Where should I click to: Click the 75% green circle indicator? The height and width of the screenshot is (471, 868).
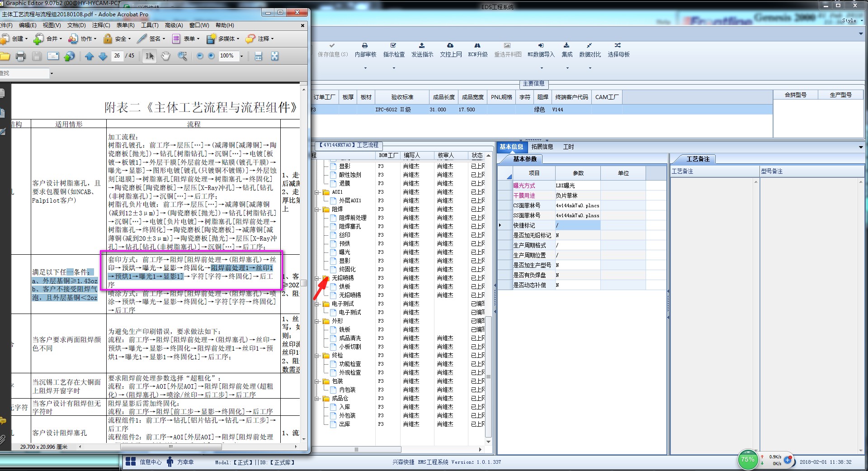point(748,460)
